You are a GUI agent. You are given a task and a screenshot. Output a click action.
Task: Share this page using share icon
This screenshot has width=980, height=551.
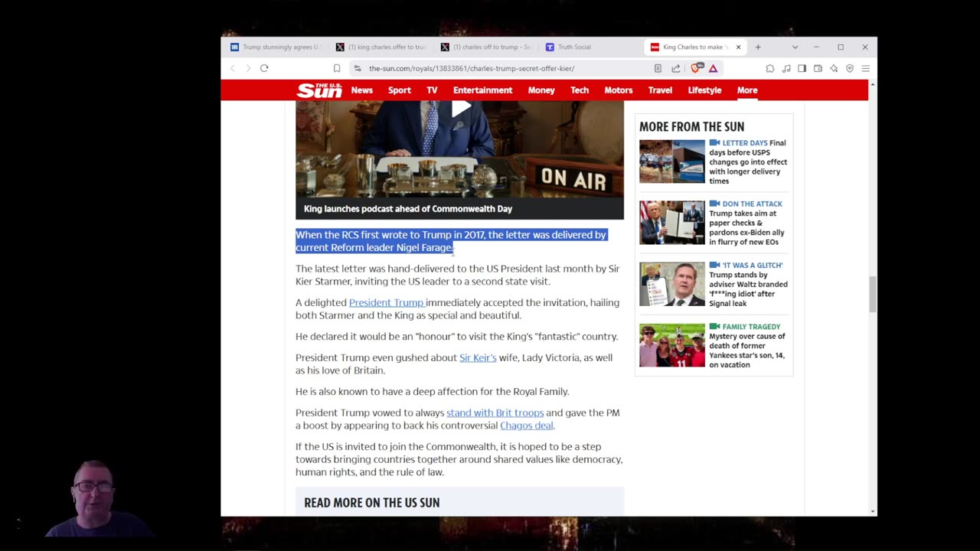(x=676, y=68)
